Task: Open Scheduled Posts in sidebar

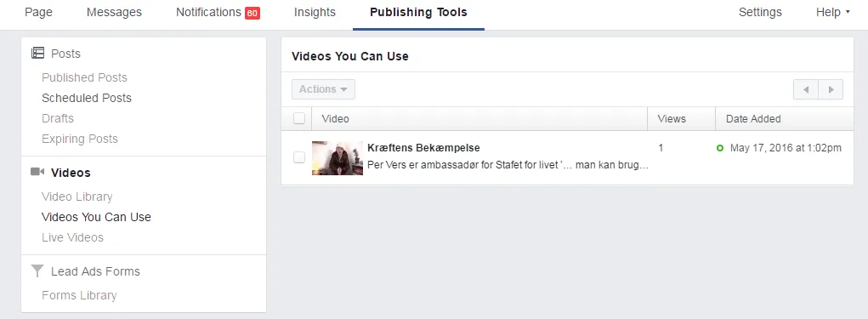Action: click(87, 98)
